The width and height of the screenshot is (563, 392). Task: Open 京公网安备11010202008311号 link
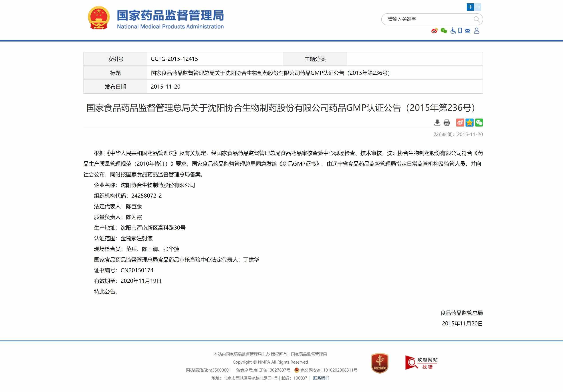tap(329, 370)
